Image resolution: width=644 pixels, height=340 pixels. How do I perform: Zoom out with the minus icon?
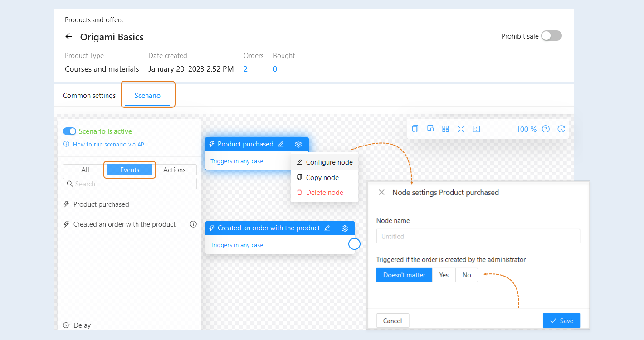click(491, 129)
